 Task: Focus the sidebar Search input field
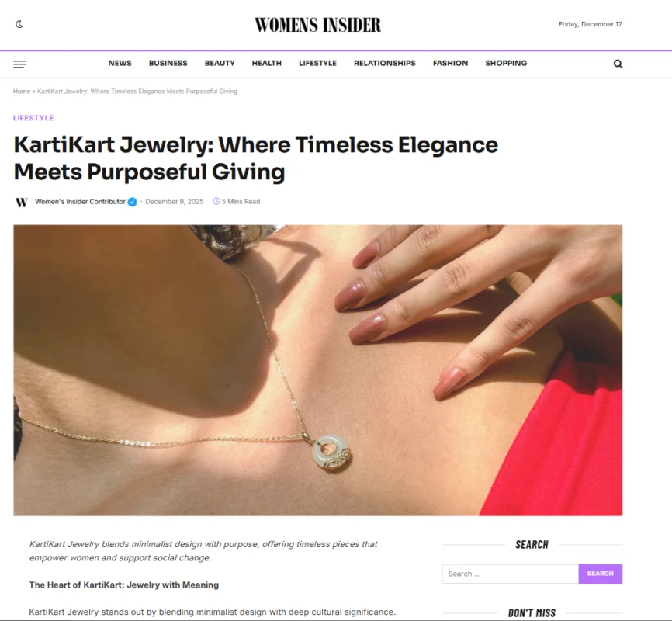pyautogui.click(x=510, y=574)
